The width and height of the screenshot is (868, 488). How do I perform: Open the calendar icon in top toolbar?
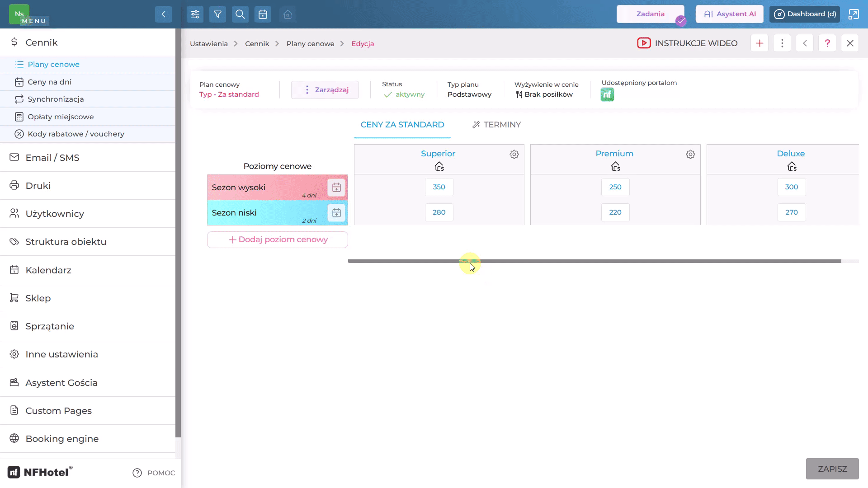click(x=263, y=14)
